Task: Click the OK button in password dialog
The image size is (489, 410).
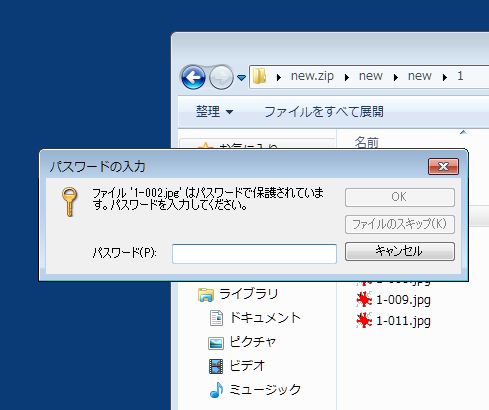Action: point(400,197)
